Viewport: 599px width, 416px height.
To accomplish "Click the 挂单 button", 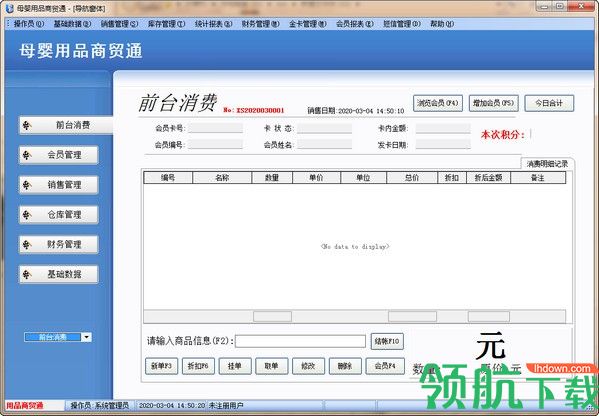I will [235, 366].
